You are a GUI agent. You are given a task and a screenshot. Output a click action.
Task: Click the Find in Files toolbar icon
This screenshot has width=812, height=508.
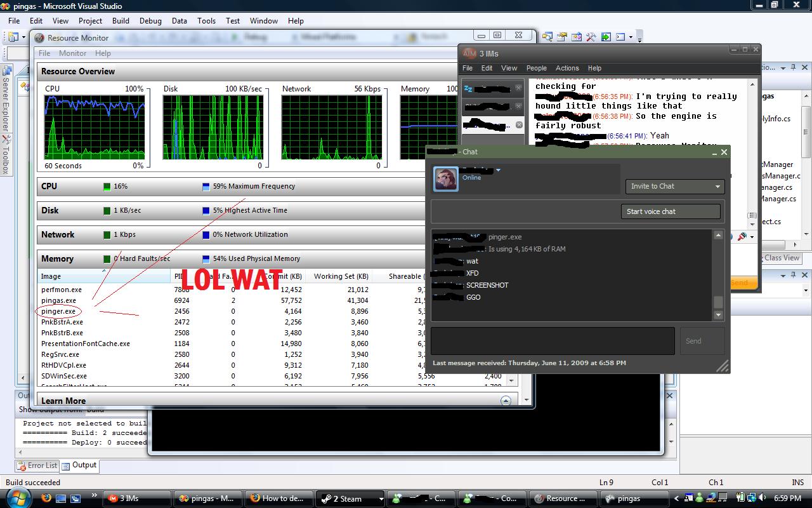[547, 37]
